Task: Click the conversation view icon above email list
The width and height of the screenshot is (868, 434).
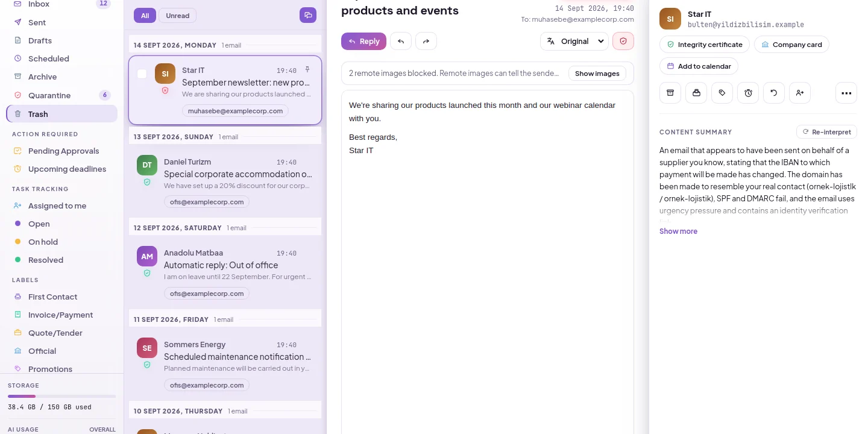Action: click(x=308, y=15)
